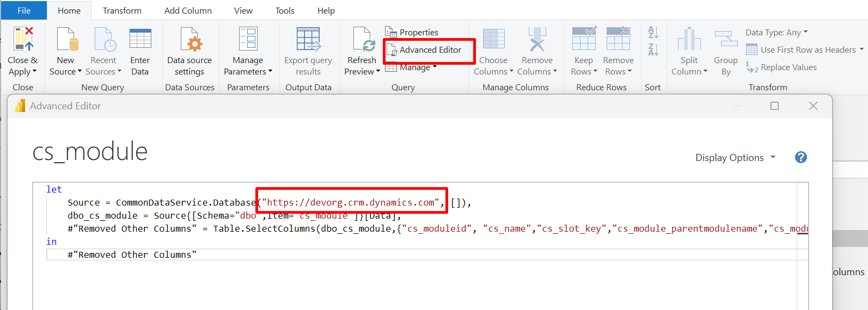Open the File menu
Screen dimensions: 868x310
24,10
